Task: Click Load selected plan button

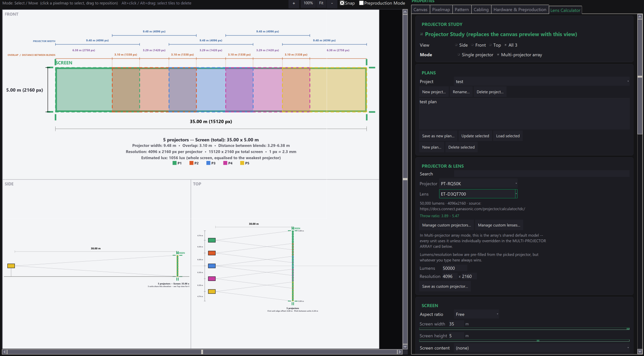Action: (x=508, y=136)
